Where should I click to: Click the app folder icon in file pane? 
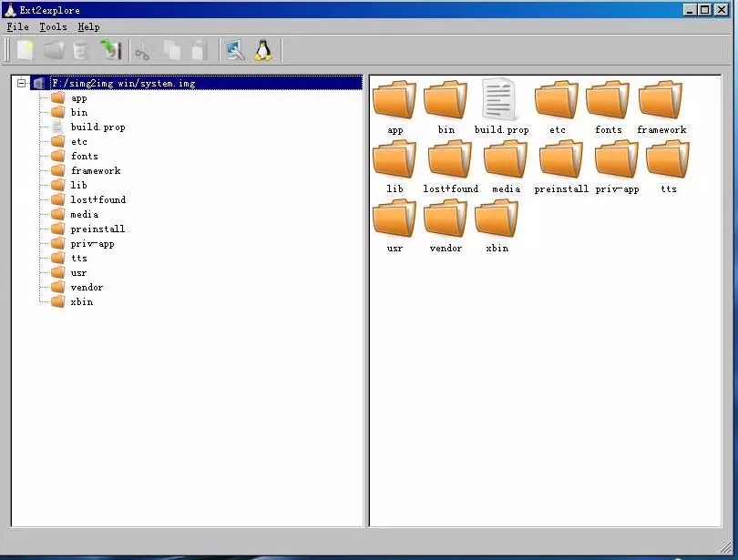click(395, 99)
